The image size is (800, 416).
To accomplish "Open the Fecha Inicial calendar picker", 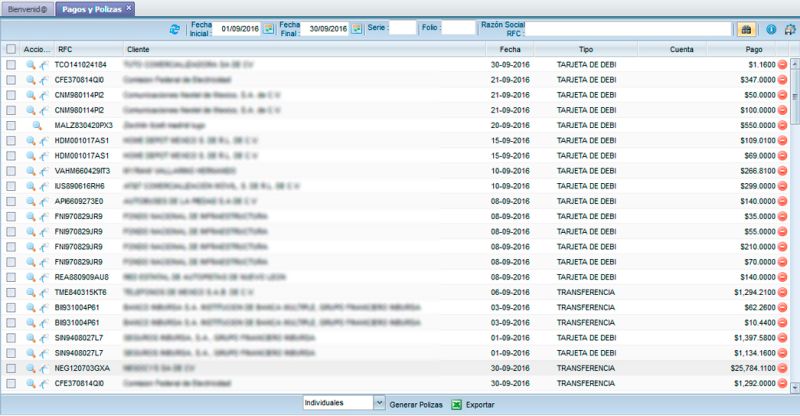I will click(268, 29).
